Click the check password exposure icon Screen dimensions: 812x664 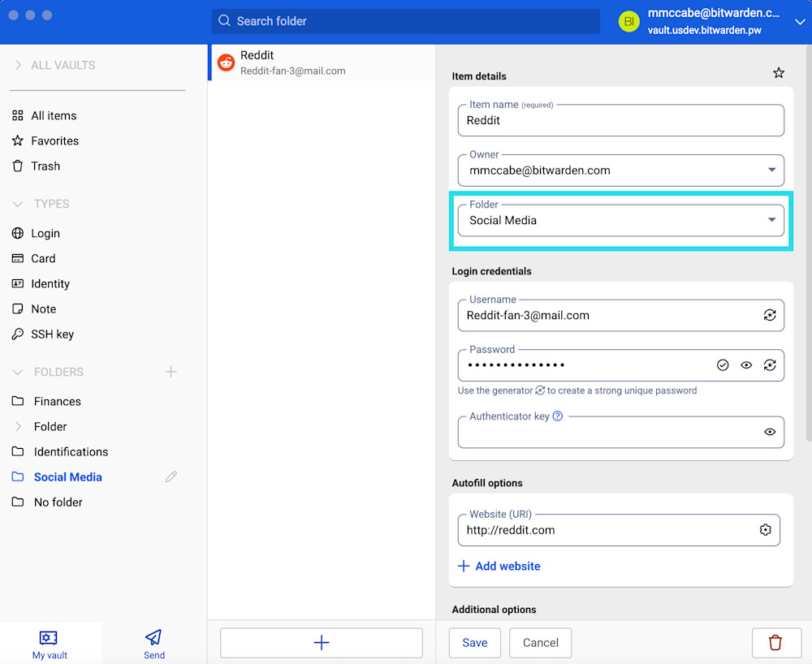(723, 365)
